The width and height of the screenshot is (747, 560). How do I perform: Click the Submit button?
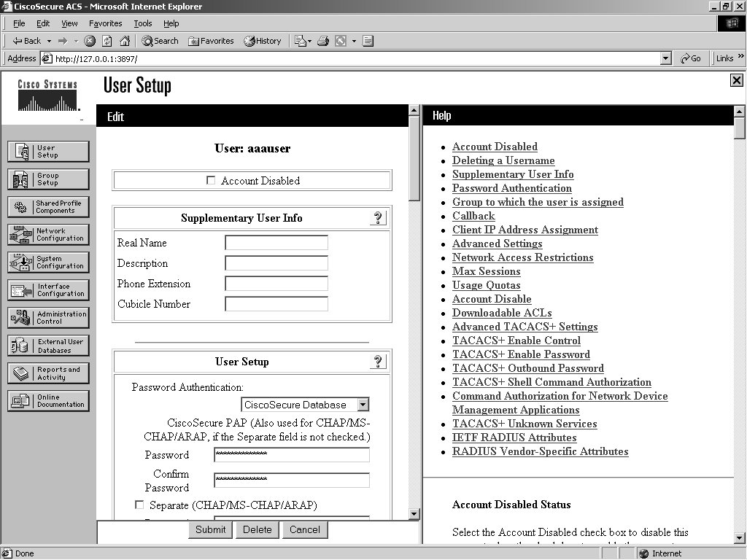[211, 529]
